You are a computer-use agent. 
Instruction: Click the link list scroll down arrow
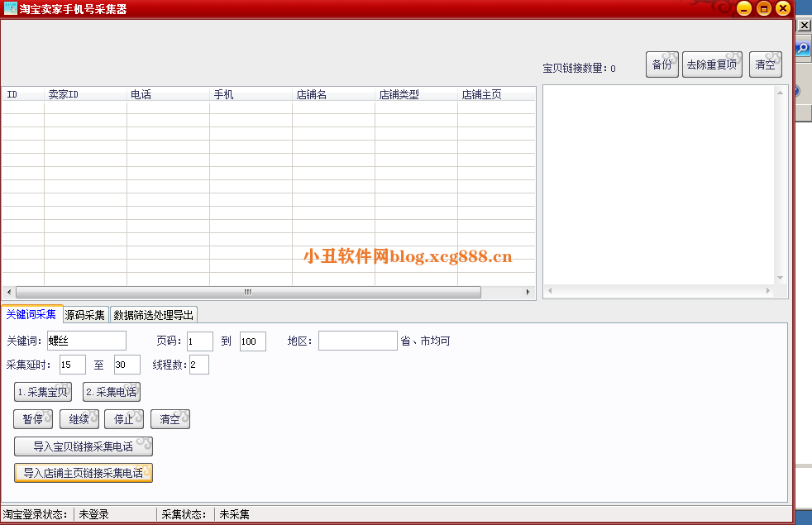780,278
